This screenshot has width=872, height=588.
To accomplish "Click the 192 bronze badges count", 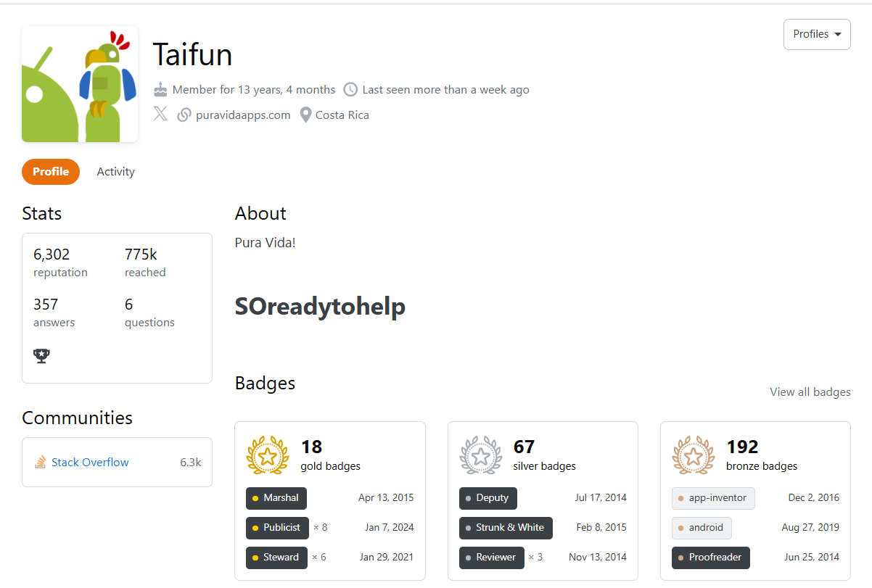I will coord(742,447).
